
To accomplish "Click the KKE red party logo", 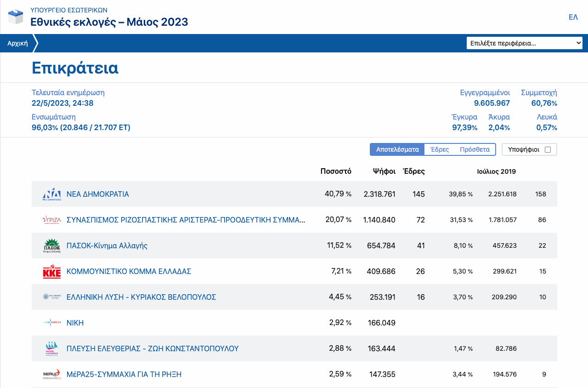I will click(x=52, y=271).
